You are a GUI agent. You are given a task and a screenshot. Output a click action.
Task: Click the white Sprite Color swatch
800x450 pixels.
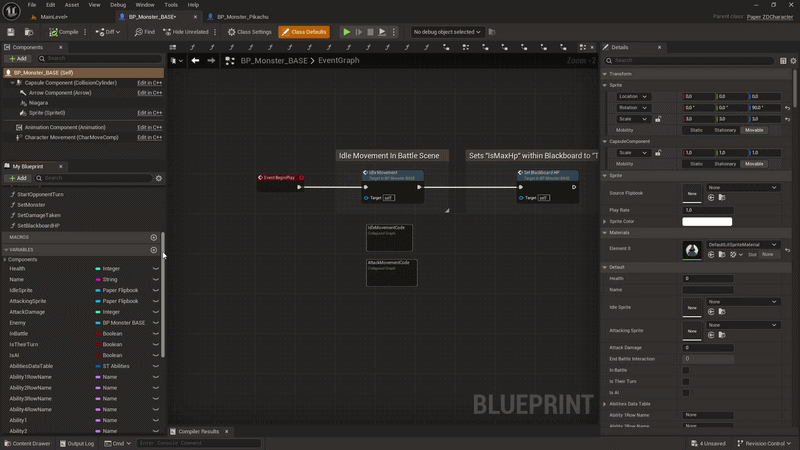[x=706, y=221]
